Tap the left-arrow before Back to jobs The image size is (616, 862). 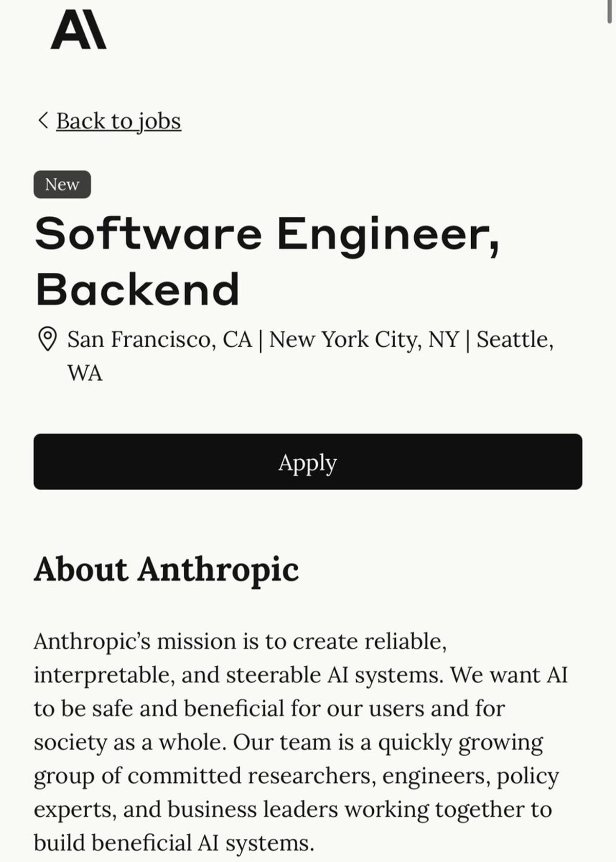tap(43, 121)
